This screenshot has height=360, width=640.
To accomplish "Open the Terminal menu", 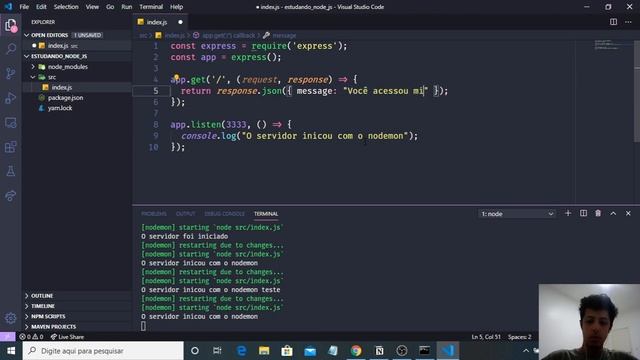I will (x=151, y=7).
